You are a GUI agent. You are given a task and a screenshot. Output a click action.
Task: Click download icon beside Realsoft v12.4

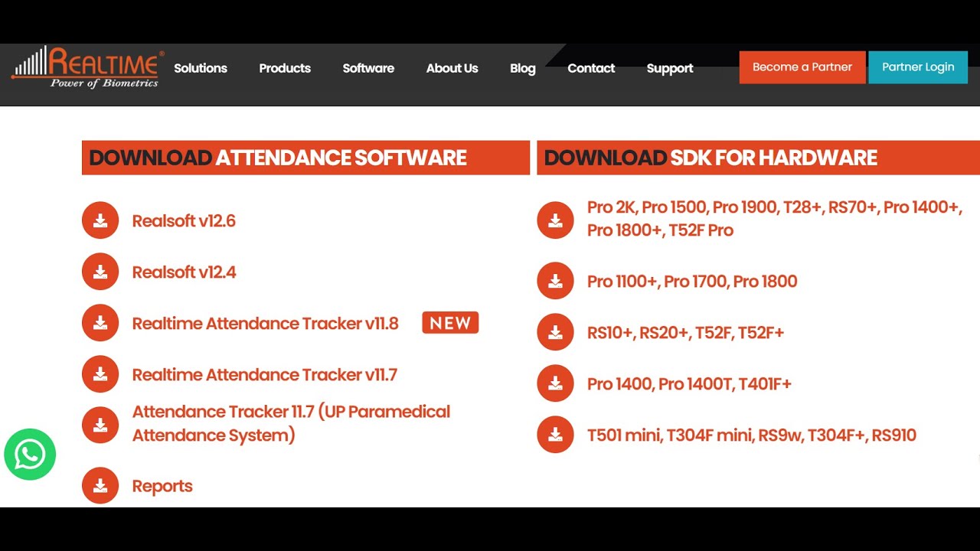100,272
